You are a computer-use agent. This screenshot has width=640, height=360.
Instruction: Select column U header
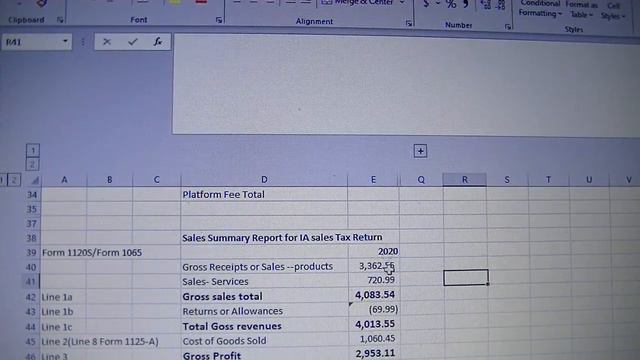click(x=589, y=180)
